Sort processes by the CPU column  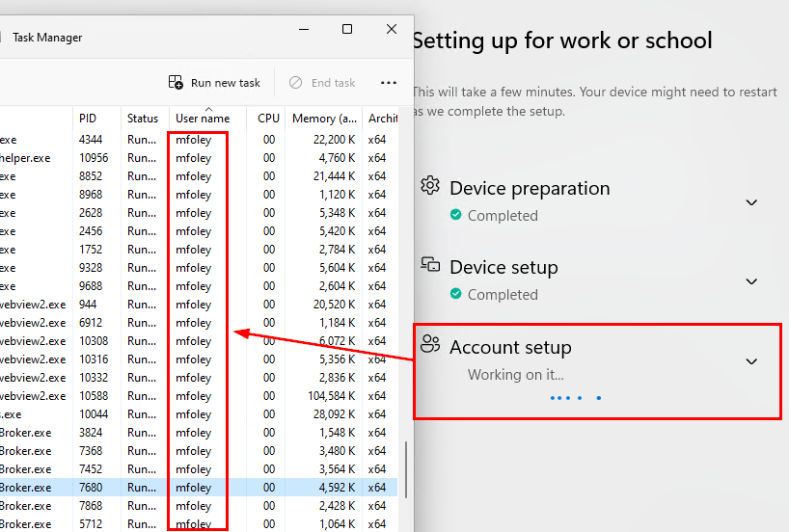268,119
